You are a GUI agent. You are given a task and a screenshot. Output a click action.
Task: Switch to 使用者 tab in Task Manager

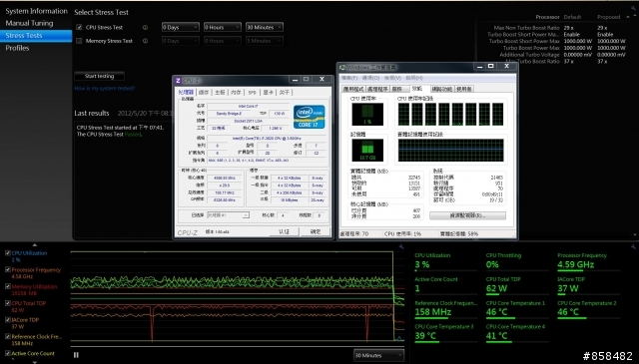pyautogui.click(x=463, y=89)
